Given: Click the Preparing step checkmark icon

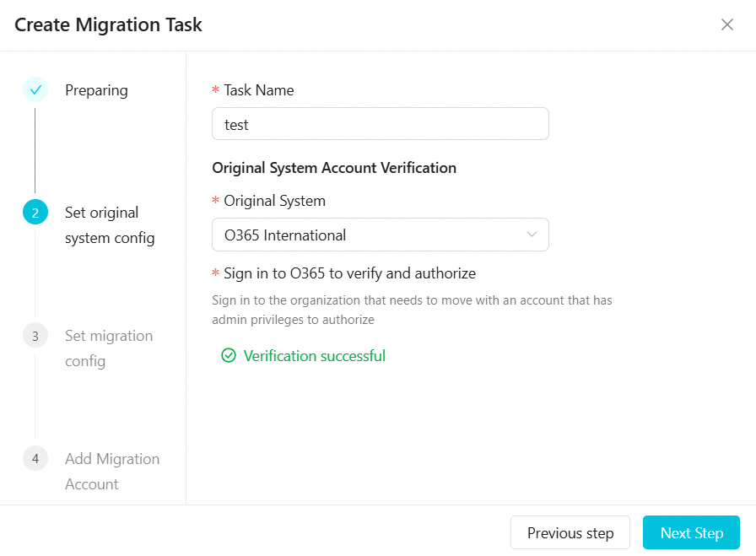Looking at the screenshot, I should pyautogui.click(x=35, y=90).
